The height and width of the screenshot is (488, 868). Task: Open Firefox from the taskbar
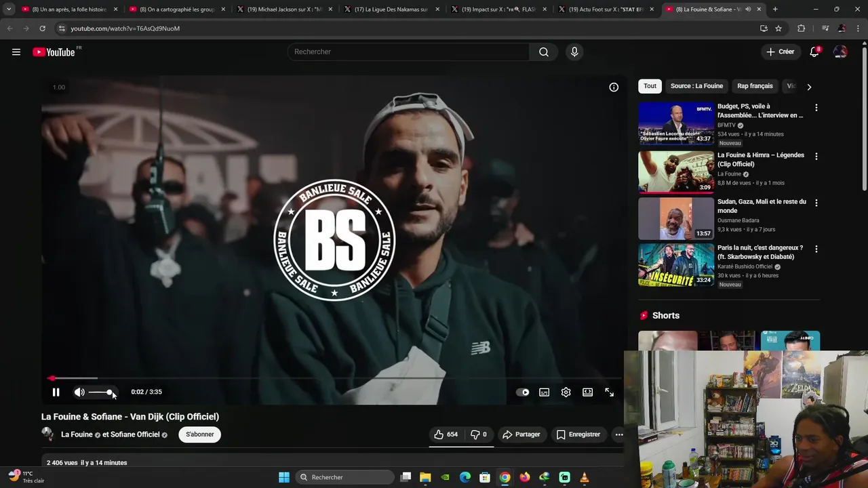525,477
